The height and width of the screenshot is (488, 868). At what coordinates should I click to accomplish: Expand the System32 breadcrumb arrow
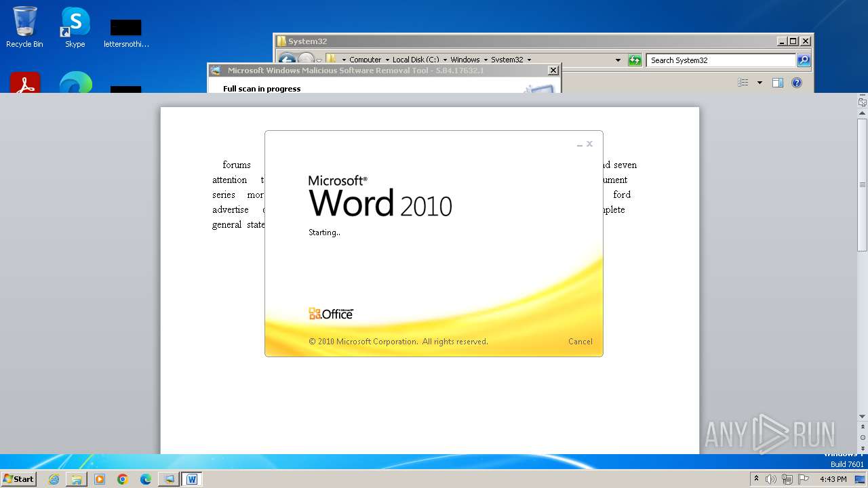pyautogui.click(x=529, y=60)
